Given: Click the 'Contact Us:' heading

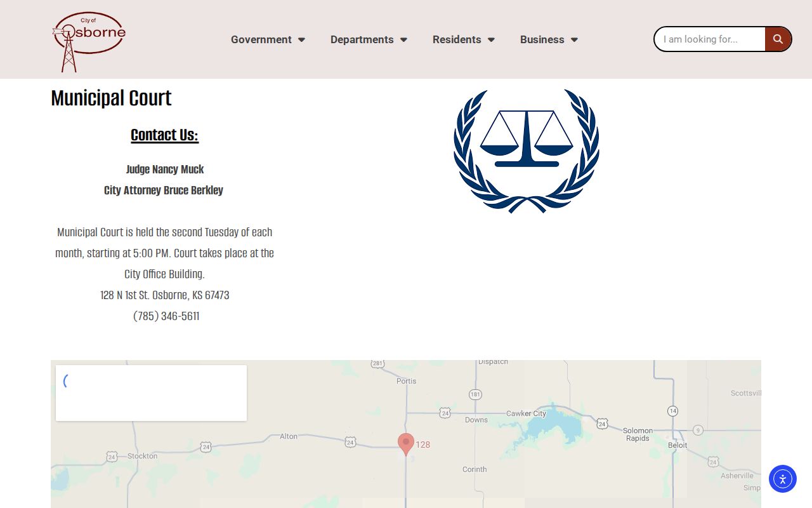Looking at the screenshot, I should point(164,135).
